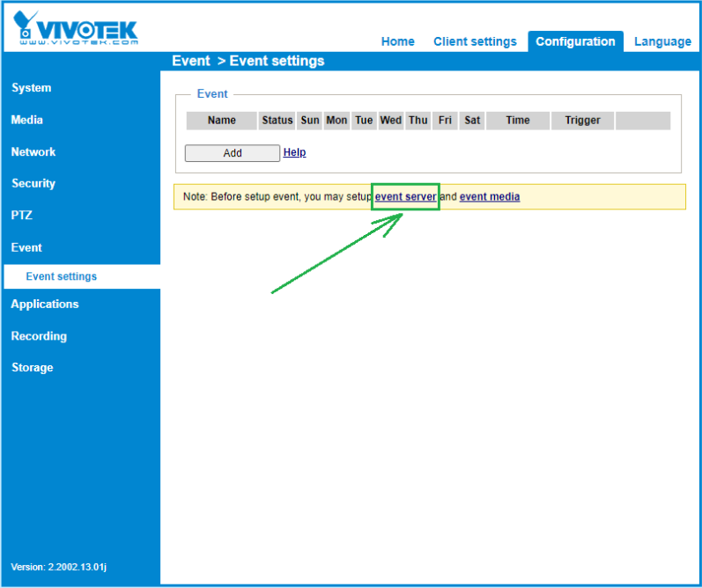Open Client settings tab
Screen dimensions: 702x588
(475, 41)
